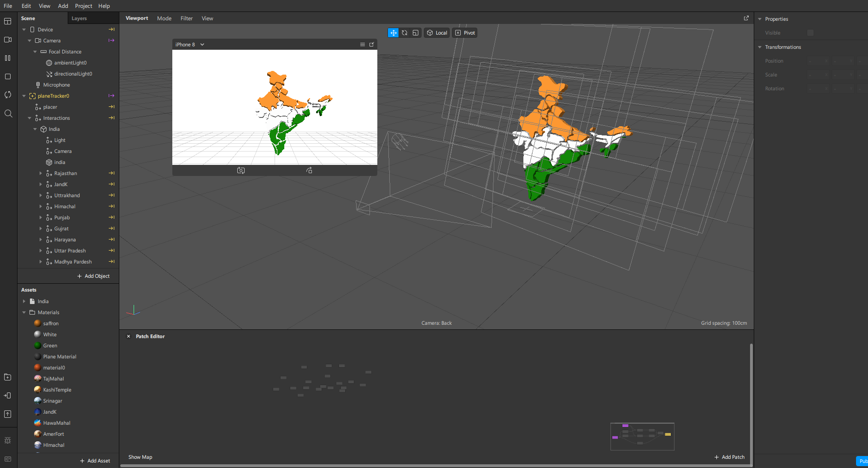This screenshot has width=868, height=468.
Task: Click the test on device icon
Action: coord(8,395)
